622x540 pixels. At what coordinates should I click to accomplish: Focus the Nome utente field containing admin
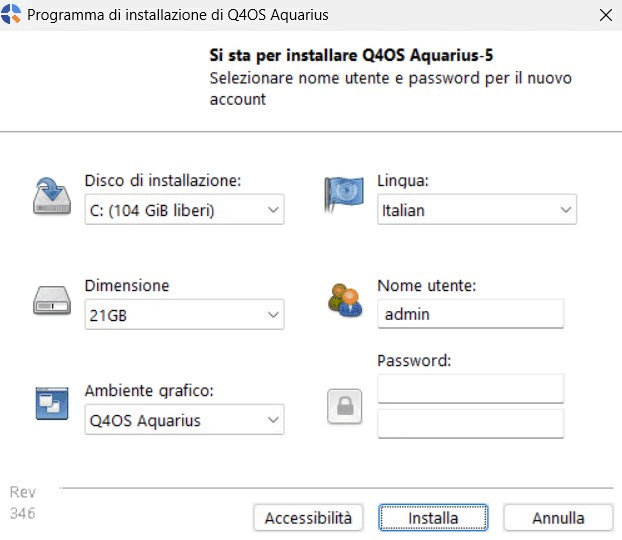tap(470, 314)
